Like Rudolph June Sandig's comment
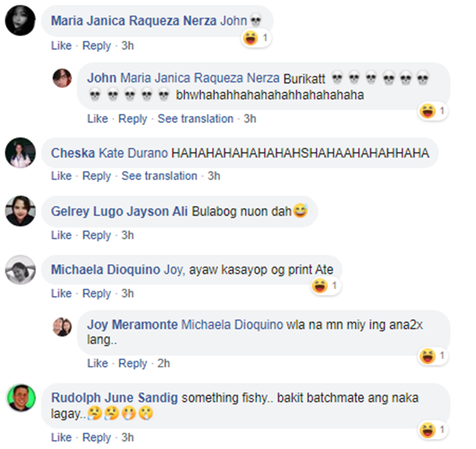The image size is (476, 449). click(x=62, y=438)
